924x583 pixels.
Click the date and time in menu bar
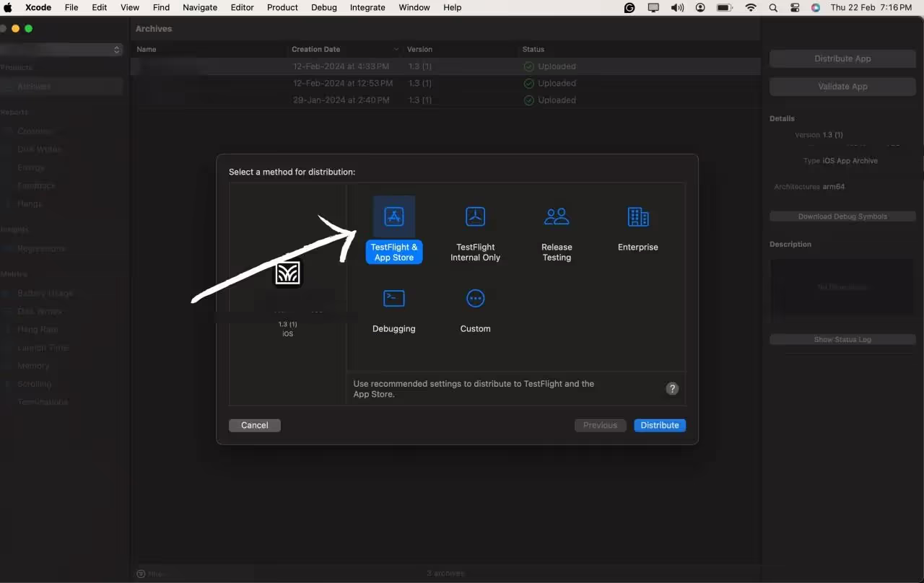[x=871, y=7]
